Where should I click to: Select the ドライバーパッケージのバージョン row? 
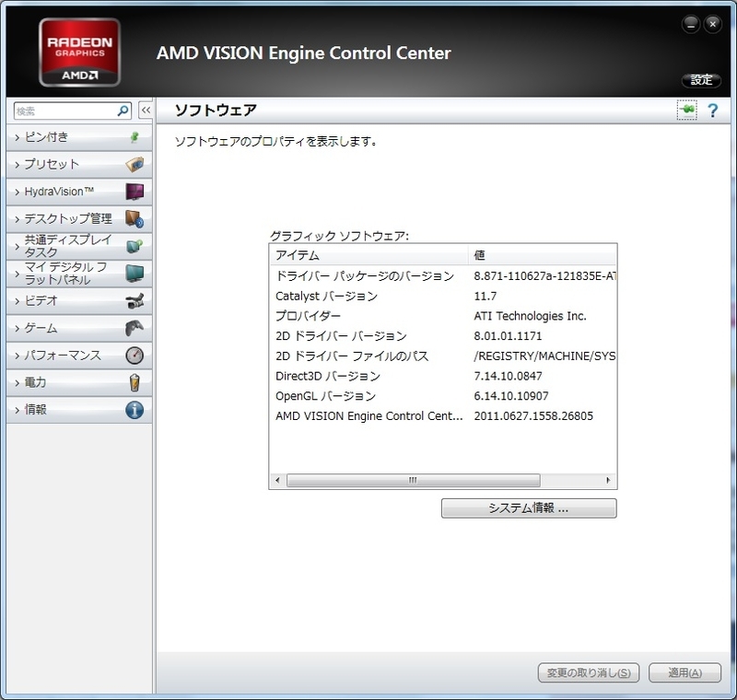tap(443, 275)
